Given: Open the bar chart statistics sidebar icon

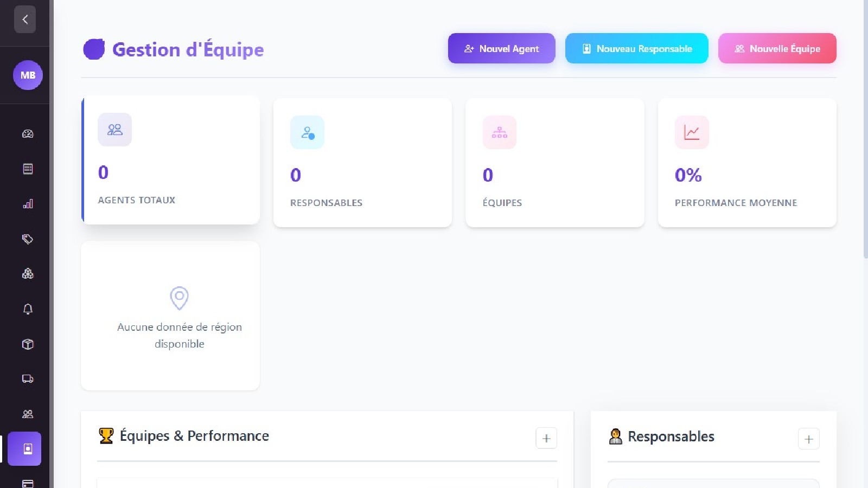Looking at the screenshot, I should point(28,204).
